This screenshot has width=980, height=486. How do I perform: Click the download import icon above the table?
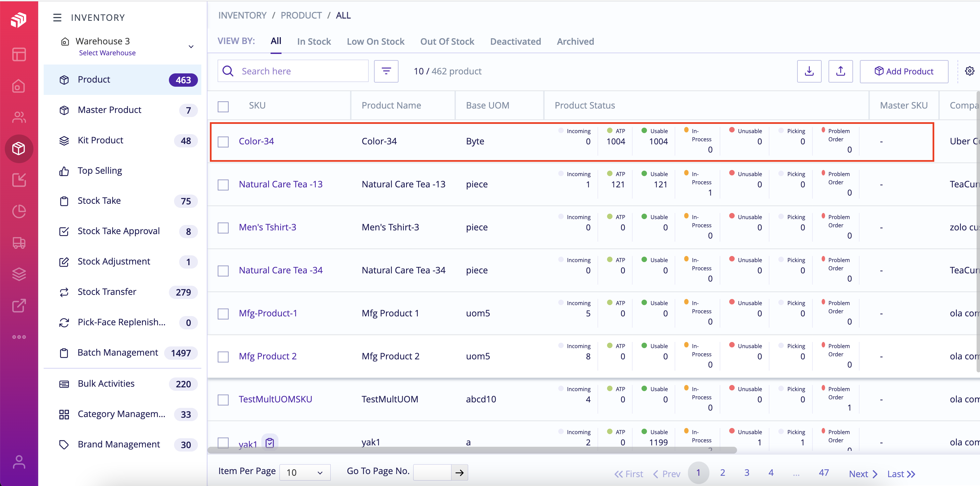(809, 71)
